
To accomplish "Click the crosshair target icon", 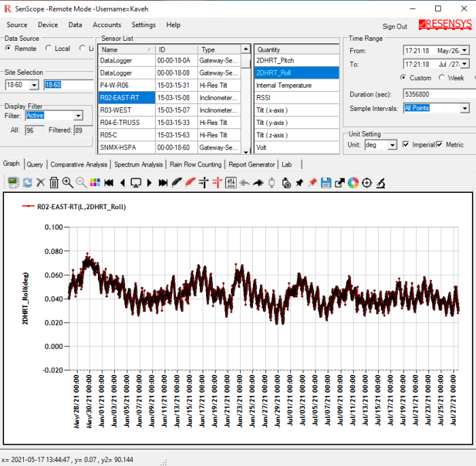I will pos(367,182).
